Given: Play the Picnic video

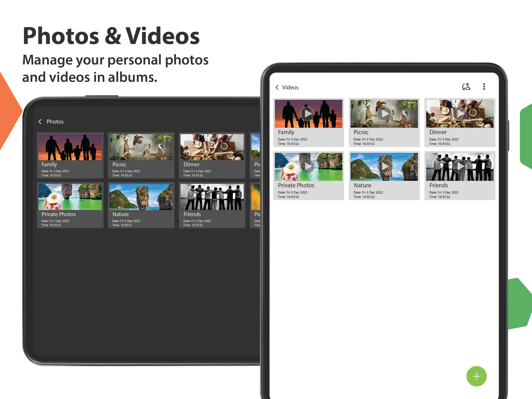Looking at the screenshot, I should pos(384,114).
